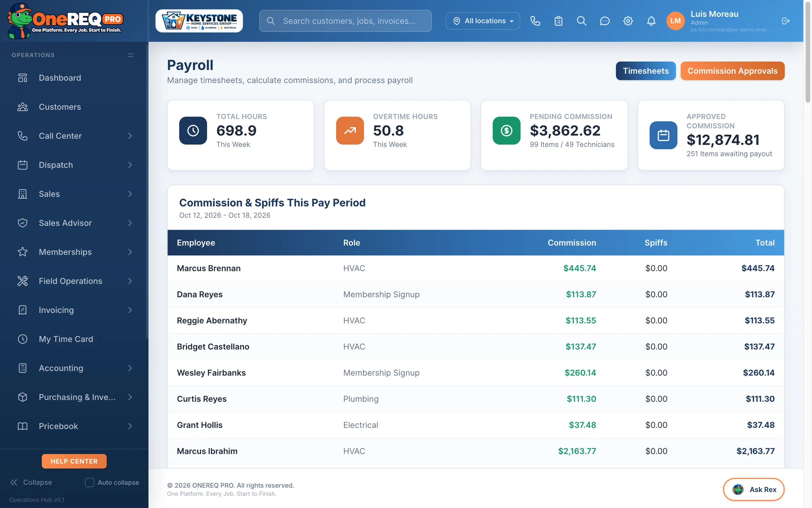Click the Approved Commission calendar icon
The width and height of the screenshot is (812, 508).
pyautogui.click(x=663, y=135)
